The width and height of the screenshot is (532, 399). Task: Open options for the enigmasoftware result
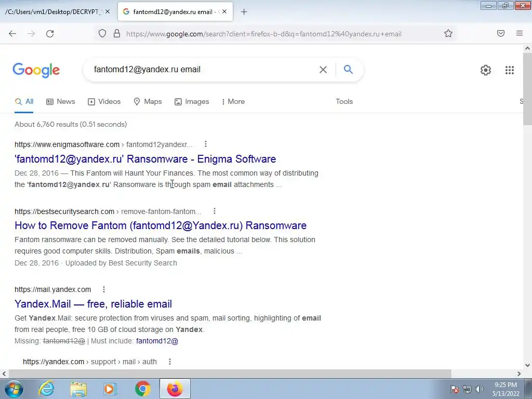point(206,144)
